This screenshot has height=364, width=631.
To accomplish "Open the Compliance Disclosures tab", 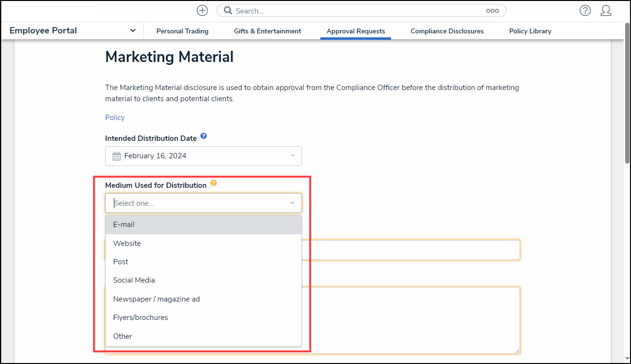I will coord(447,30).
